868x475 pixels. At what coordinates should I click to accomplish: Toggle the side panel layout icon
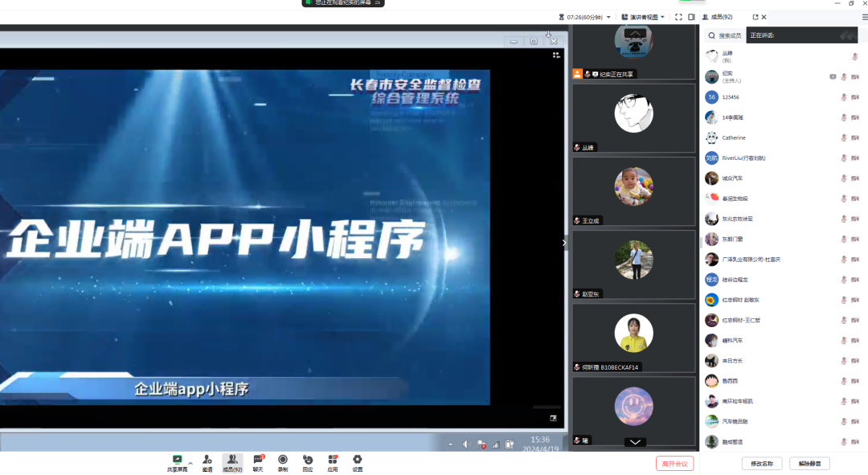691,17
